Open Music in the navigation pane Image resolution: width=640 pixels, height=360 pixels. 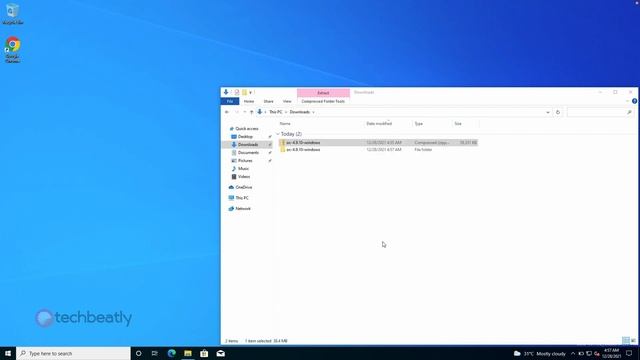[x=243, y=169]
